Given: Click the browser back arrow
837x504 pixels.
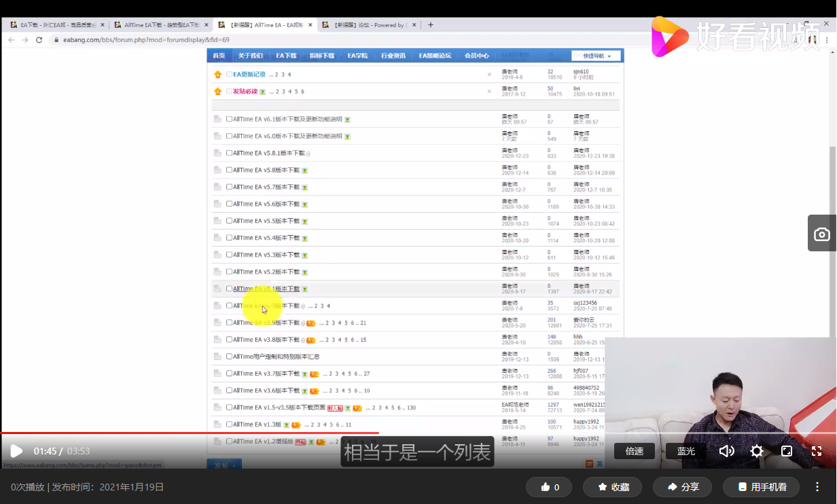Looking at the screenshot, I should coord(10,39).
